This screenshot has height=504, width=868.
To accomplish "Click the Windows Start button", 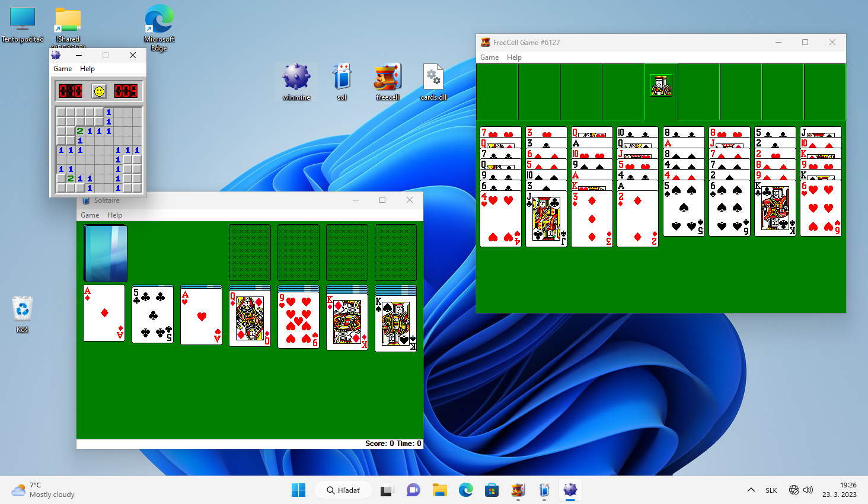I will pos(298,490).
